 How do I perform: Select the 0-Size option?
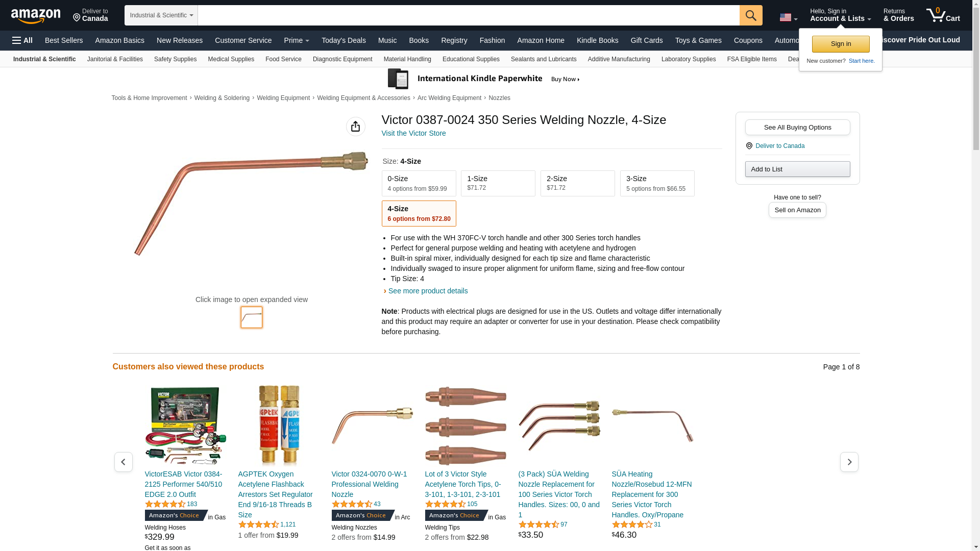(x=419, y=183)
